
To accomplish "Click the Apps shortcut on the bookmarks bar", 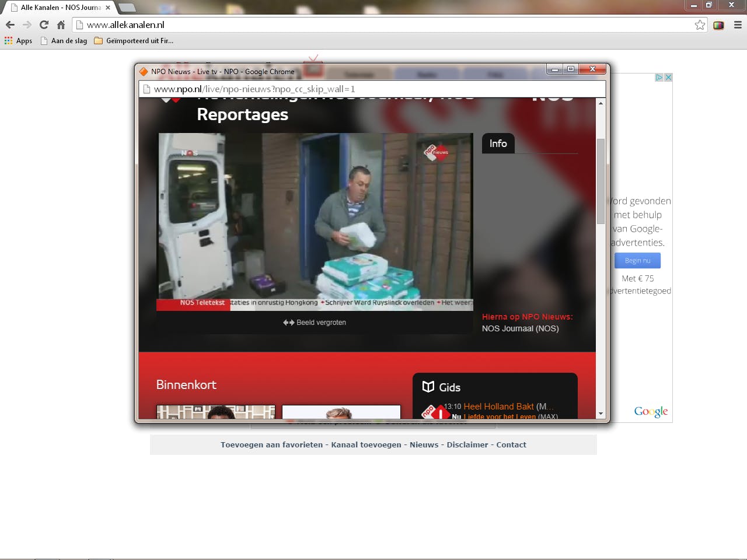I will pos(18,41).
